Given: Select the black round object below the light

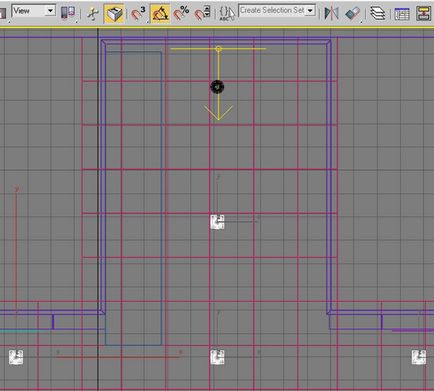Looking at the screenshot, I should (217, 87).
